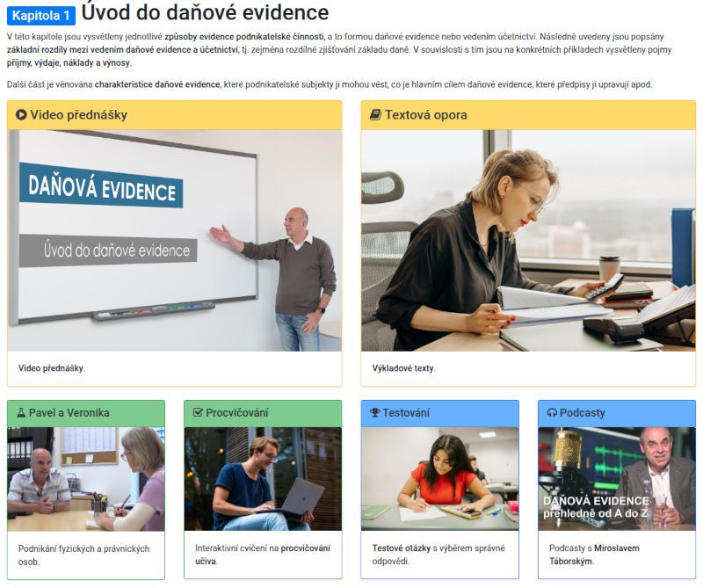Click the play icon on Video přednášky header
Screen dimensions: 703x588
pyautogui.click(x=22, y=115)
